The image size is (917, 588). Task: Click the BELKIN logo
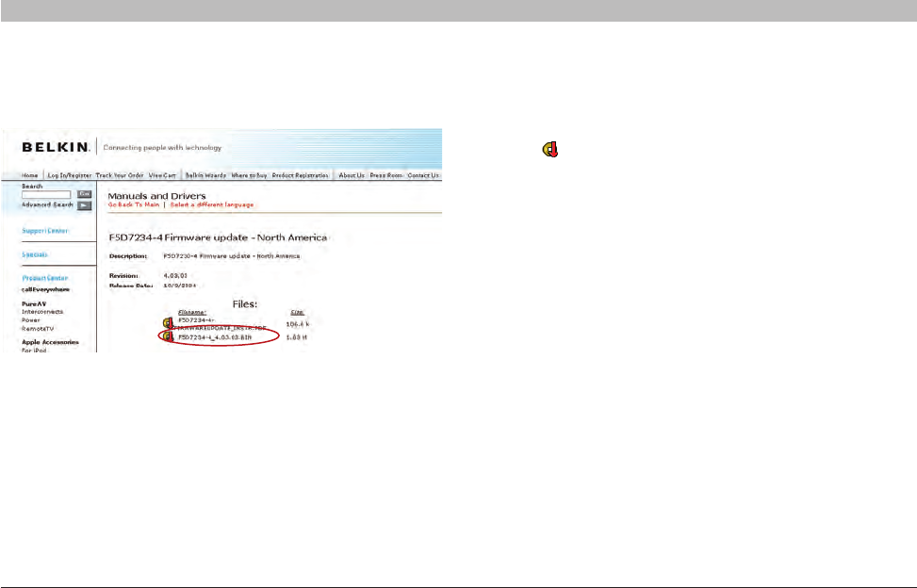(x=56, y=147)
